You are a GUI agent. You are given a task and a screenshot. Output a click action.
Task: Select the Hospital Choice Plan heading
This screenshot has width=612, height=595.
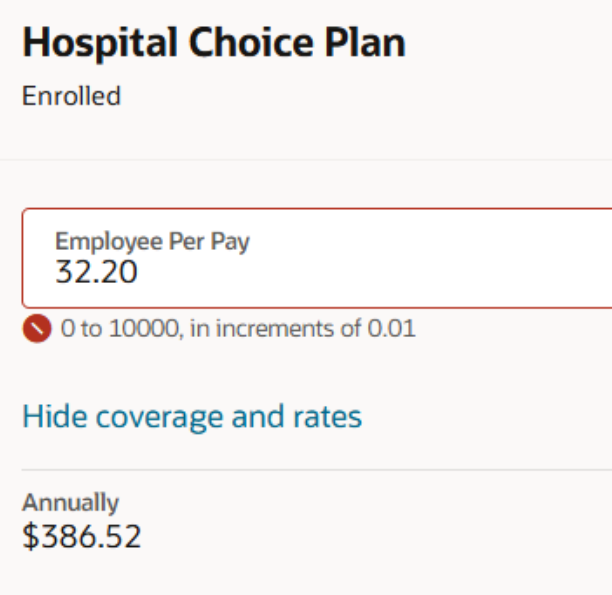(x=214, y=43)
